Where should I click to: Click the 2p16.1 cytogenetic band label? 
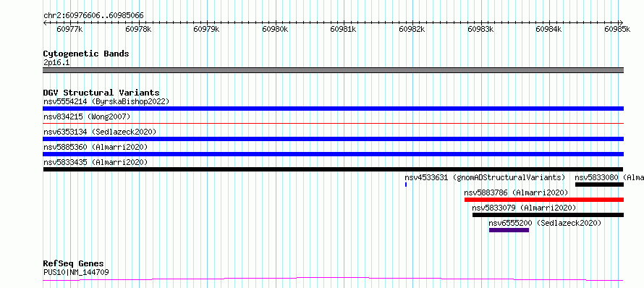[56, 62]
